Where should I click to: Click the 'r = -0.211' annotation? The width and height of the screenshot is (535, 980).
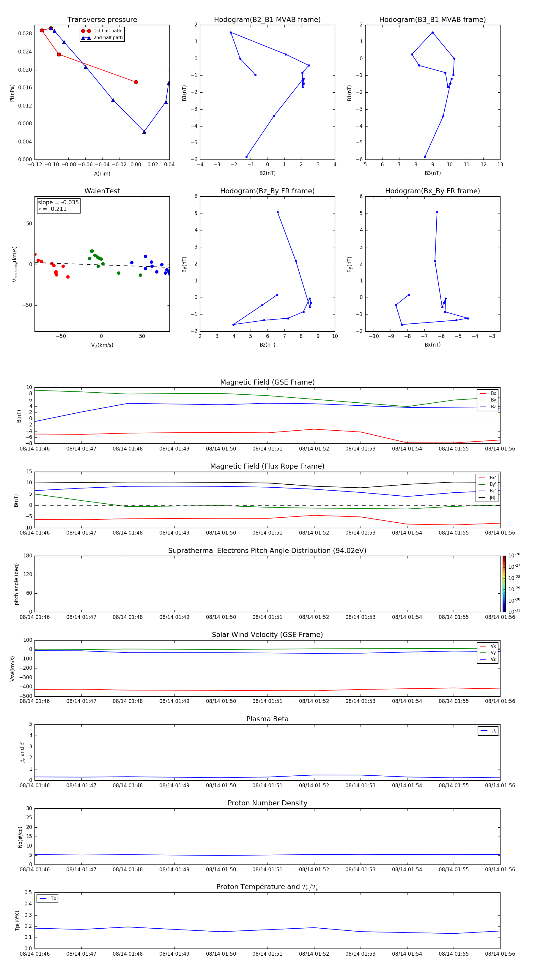tap(53, 209)
